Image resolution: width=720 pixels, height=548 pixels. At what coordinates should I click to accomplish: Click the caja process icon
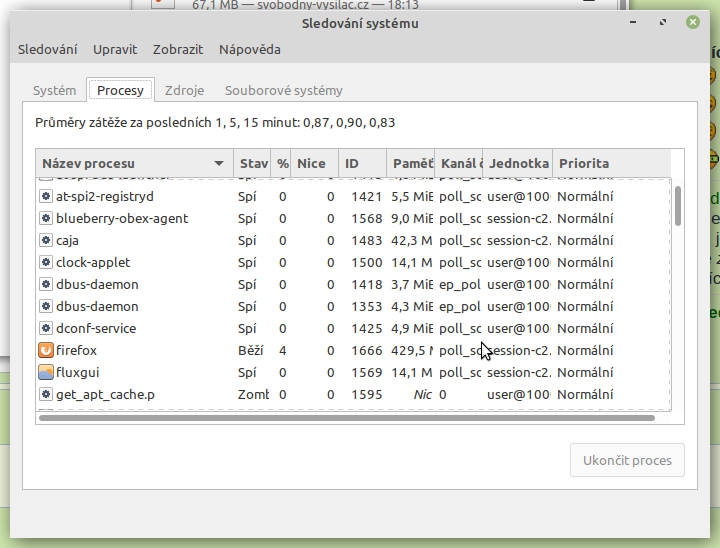pos(46,240)
